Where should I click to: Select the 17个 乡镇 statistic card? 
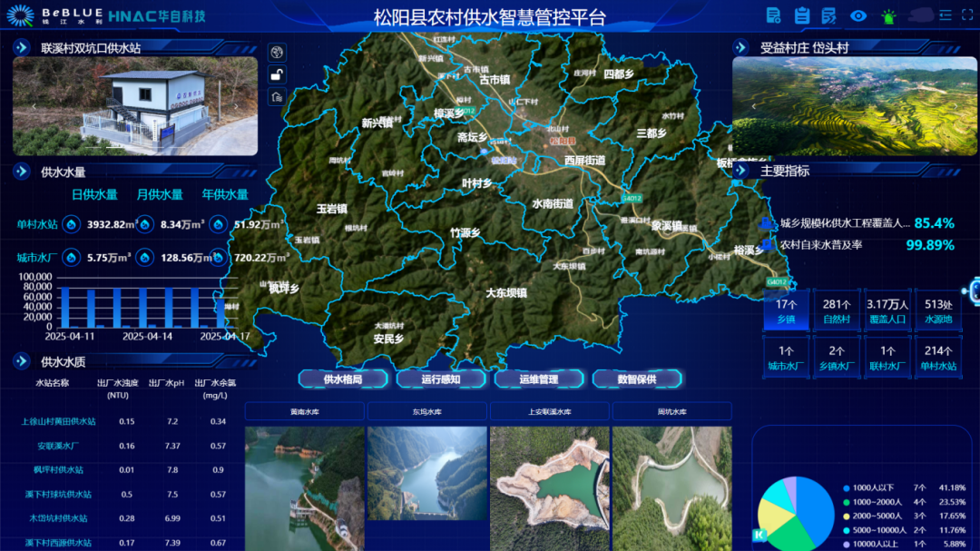pyautogui.click(x=786, y=311)
